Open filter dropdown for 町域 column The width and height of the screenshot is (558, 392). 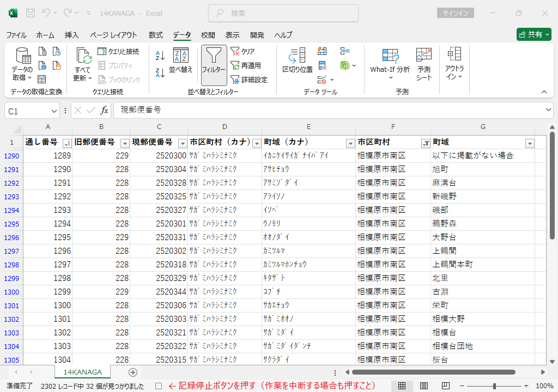coord(530,143)
